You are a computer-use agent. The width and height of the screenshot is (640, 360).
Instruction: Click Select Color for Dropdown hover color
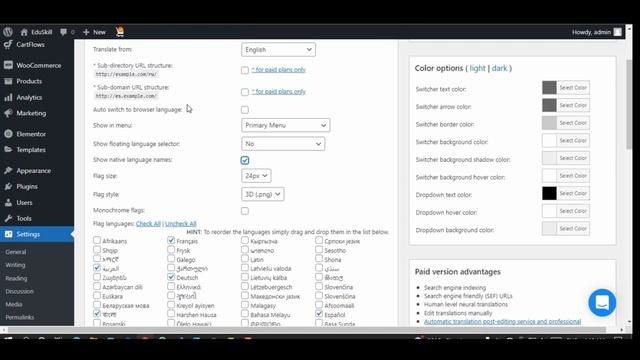pos(573,211)
